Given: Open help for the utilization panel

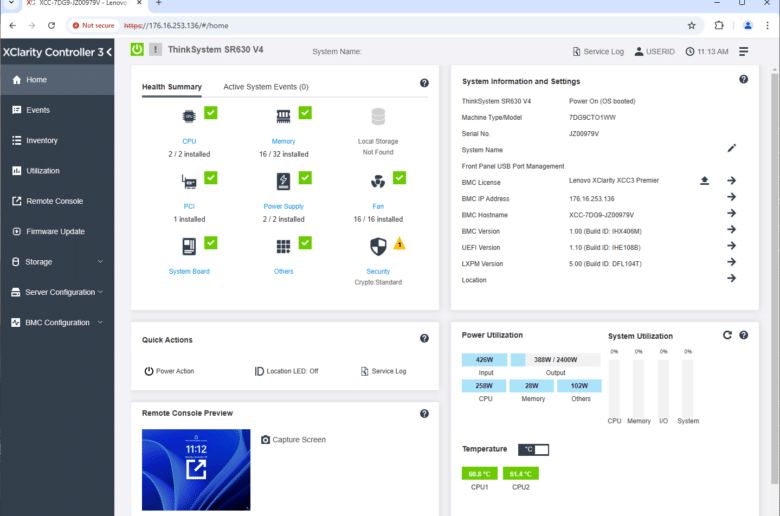Looking at the screenshot, I should click(744, 335).
